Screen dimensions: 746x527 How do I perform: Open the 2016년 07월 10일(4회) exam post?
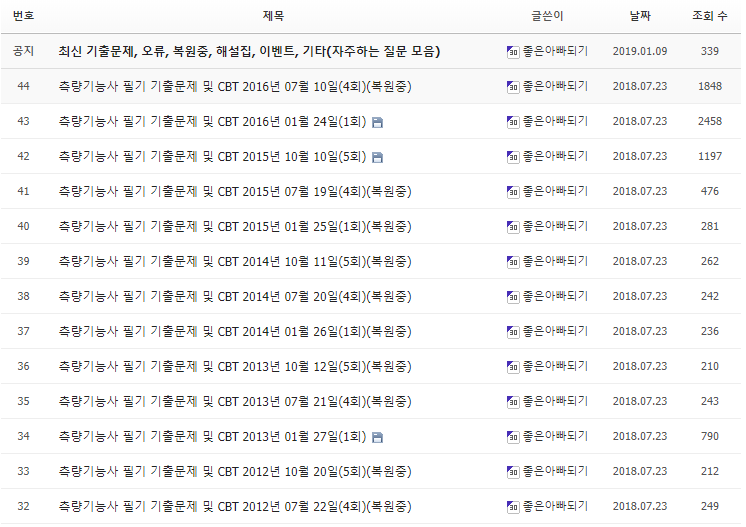[234, 87]
